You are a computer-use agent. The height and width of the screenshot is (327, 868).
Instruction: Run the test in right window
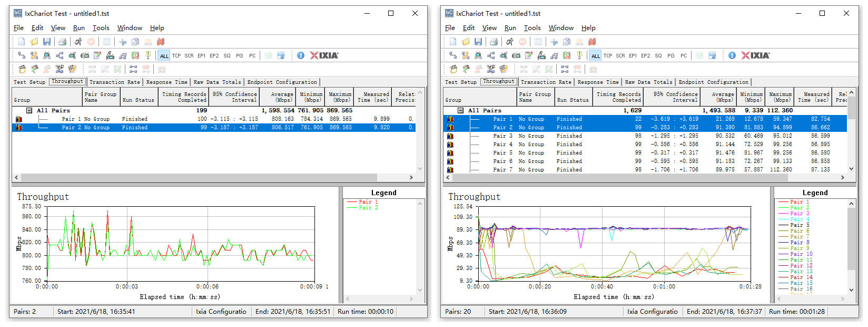click(x=509, y=42)
